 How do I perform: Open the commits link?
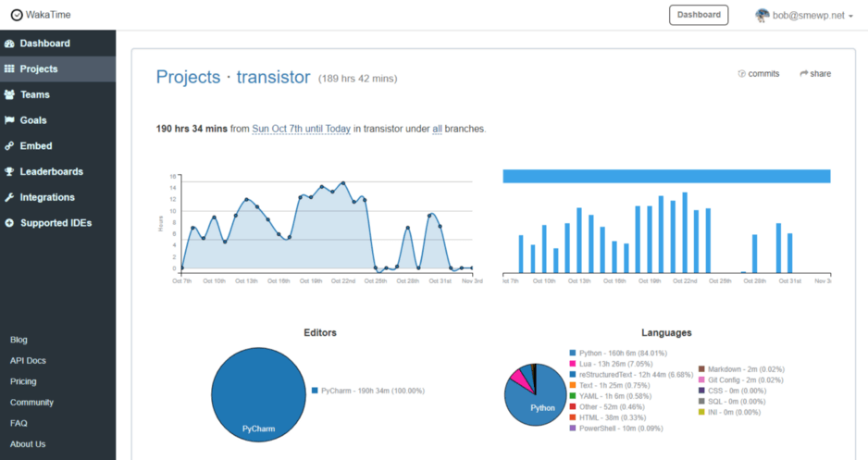point(759,74)
